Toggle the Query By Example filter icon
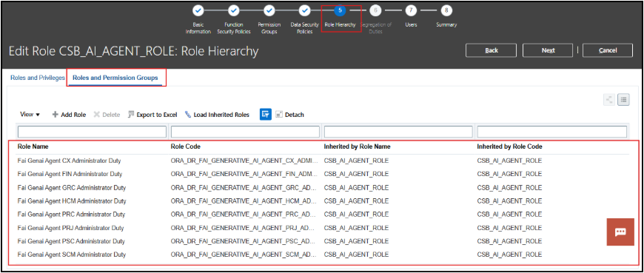 (x=265, y=115)
